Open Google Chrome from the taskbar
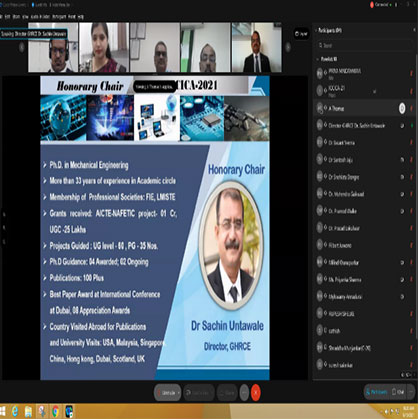 point(55,411)
